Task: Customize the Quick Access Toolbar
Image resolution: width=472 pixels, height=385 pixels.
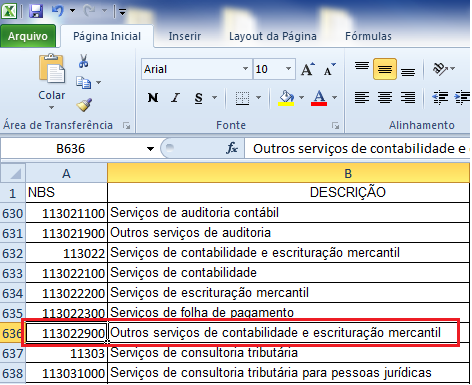Action: pyautogui.click(x=122, y=12)
